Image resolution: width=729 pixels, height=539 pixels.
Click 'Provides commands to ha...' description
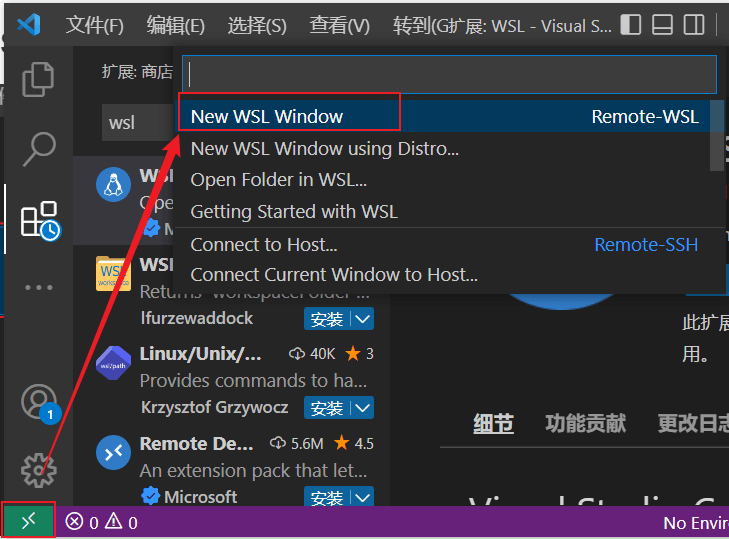pos(253,380)
